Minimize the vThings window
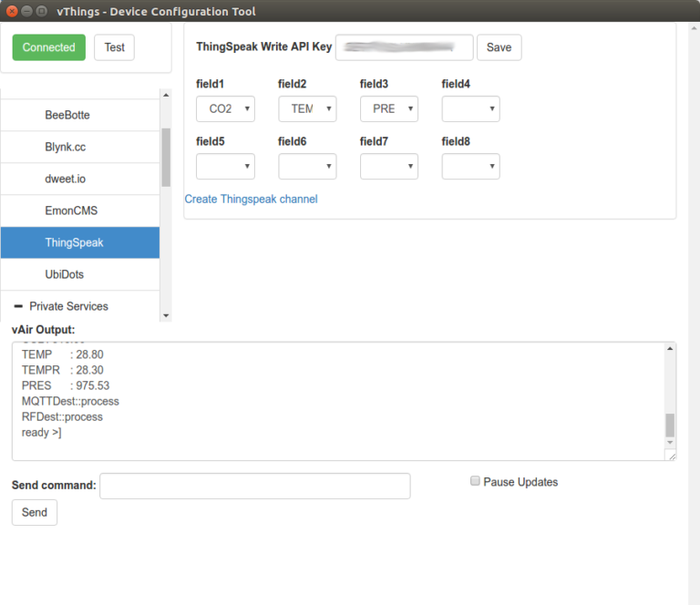Image resolution: width=700 pixels, height=605 pixels. pyautogui.click(x=26, y=11)
